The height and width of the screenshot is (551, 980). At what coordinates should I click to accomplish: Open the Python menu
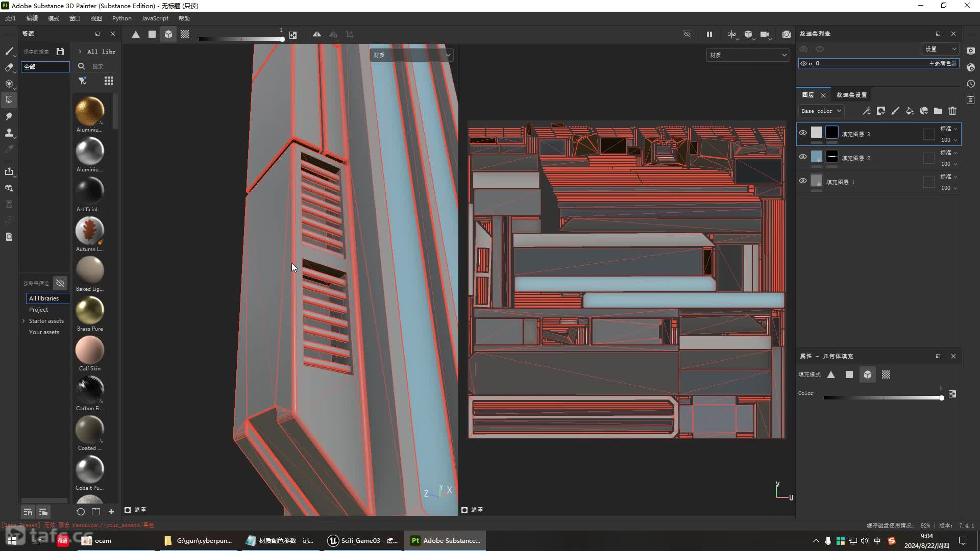tap(122, 18)
